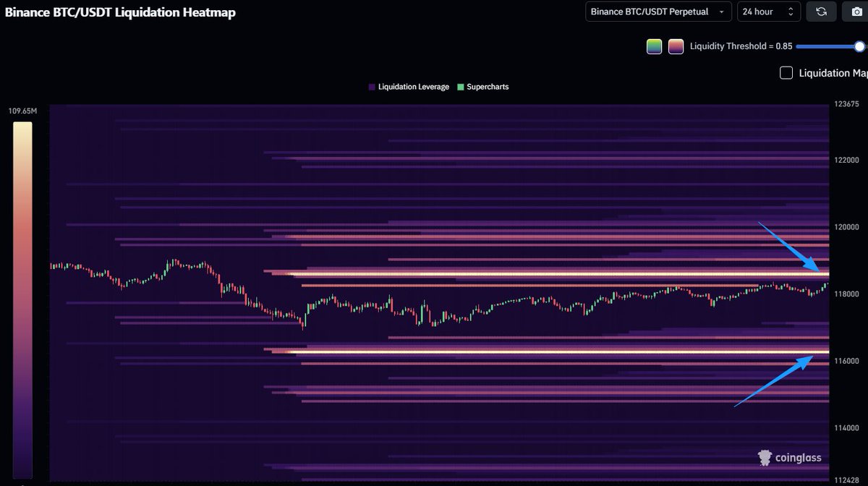
Task: Toggle the Supercharts legend entry
Action: (x=483, y=87)
